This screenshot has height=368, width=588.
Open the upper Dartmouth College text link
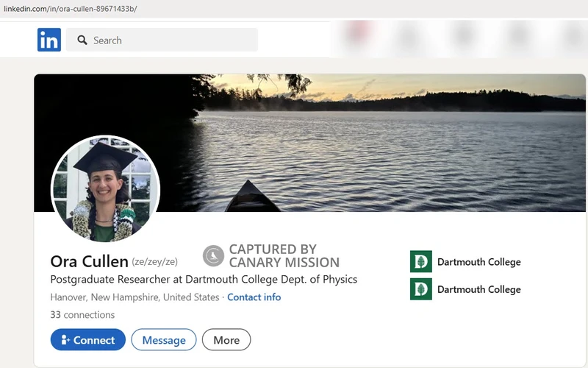coord(478,262)
